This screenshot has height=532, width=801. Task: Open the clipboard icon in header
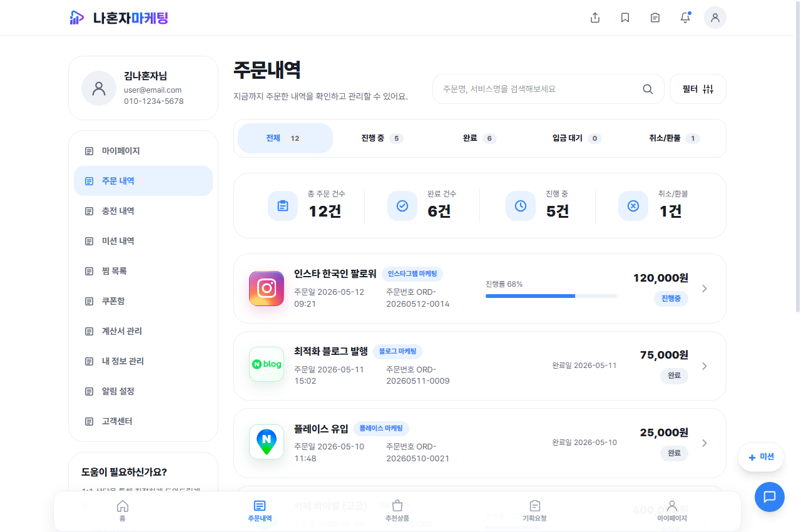[655, 18]
